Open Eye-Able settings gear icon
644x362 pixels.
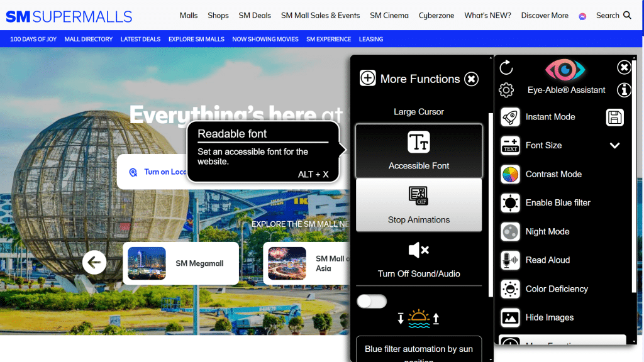(x=506, y=90)
